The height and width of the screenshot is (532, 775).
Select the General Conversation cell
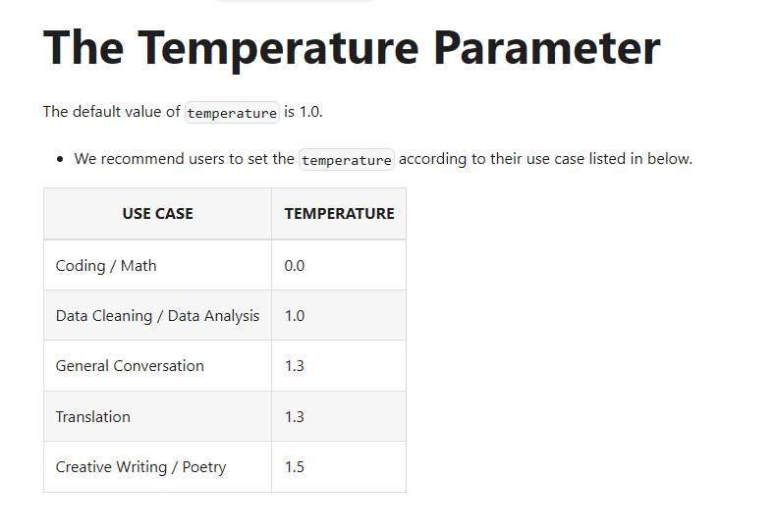(x=157, y=365)
